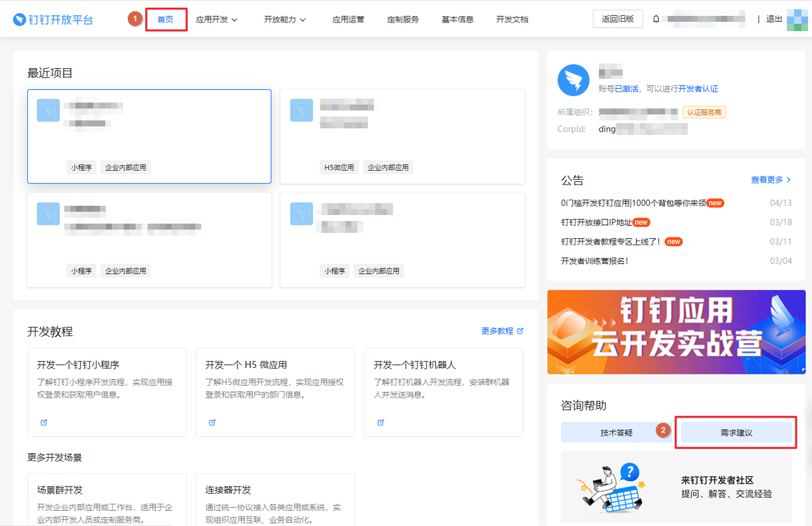812x526 pixels.
Task: Expand the 应用开发 dropdown menu
Action: pos(216,19)
